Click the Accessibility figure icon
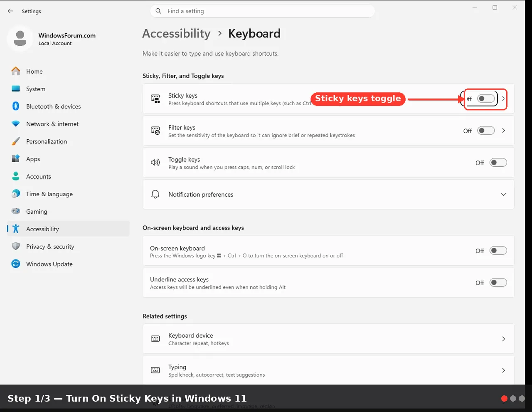532x412 pixels. pyautogui.click(x=16, y=229)
